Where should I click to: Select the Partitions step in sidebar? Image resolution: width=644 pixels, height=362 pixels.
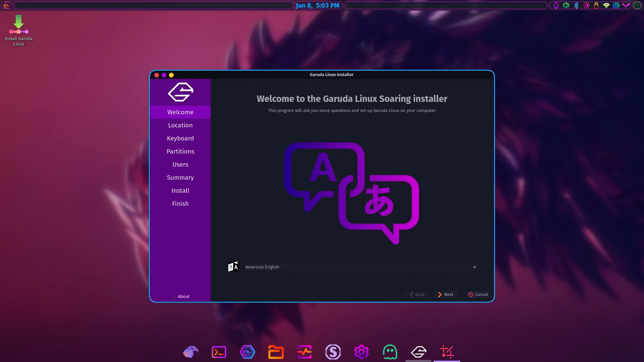coord(180,152)
